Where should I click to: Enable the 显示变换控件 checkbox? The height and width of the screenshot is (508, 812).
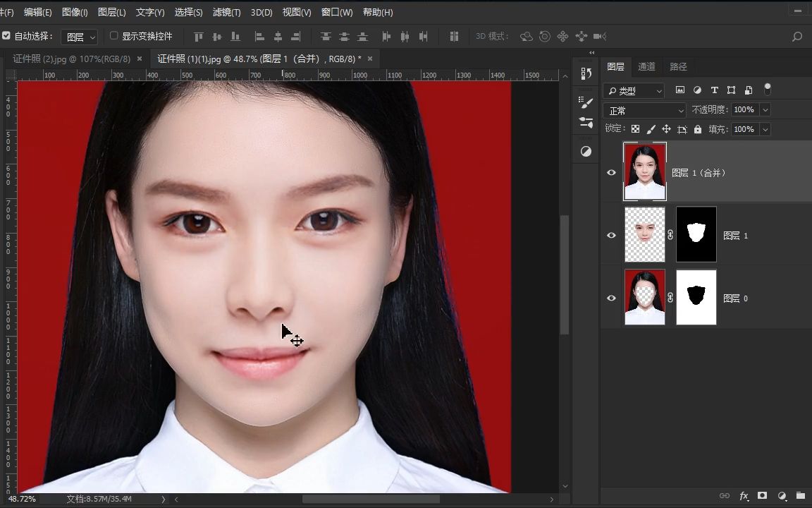point(114,36)
